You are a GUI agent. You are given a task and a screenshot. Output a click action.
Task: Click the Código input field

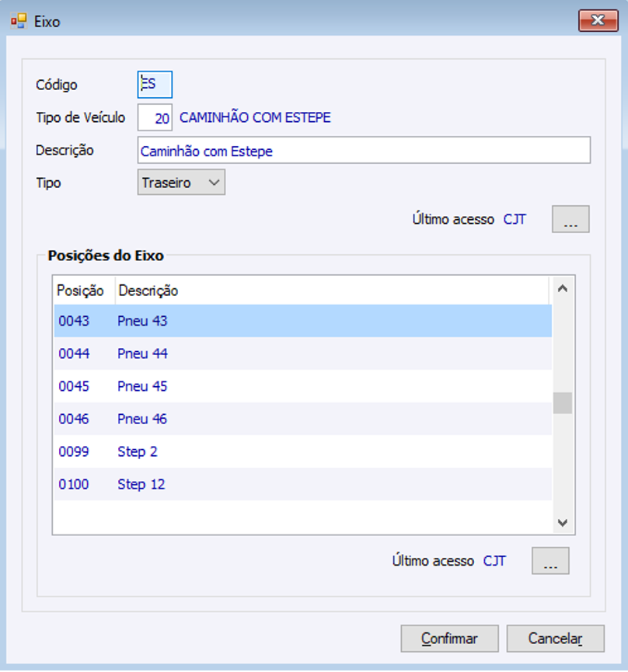(155, 85)
